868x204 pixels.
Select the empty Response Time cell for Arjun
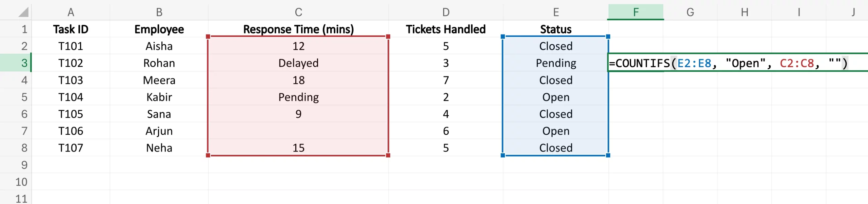(298, 131)
